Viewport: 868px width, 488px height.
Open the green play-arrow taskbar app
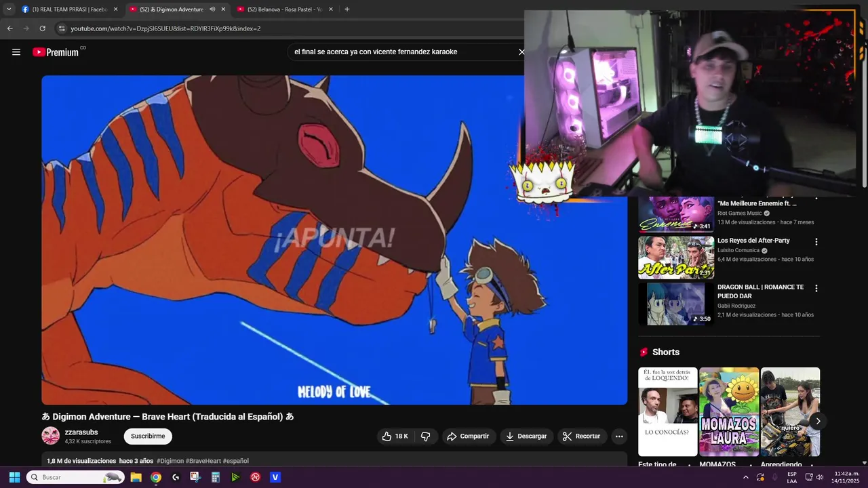pyautogui.click(x=235, y=477)
